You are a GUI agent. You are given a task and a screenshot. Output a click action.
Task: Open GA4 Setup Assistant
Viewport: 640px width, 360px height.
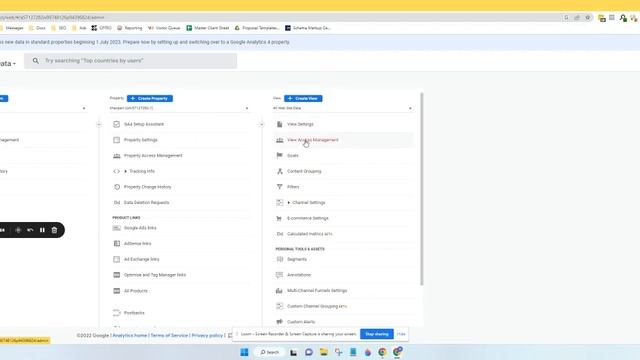pyautogui.click(x=144, y=124)
